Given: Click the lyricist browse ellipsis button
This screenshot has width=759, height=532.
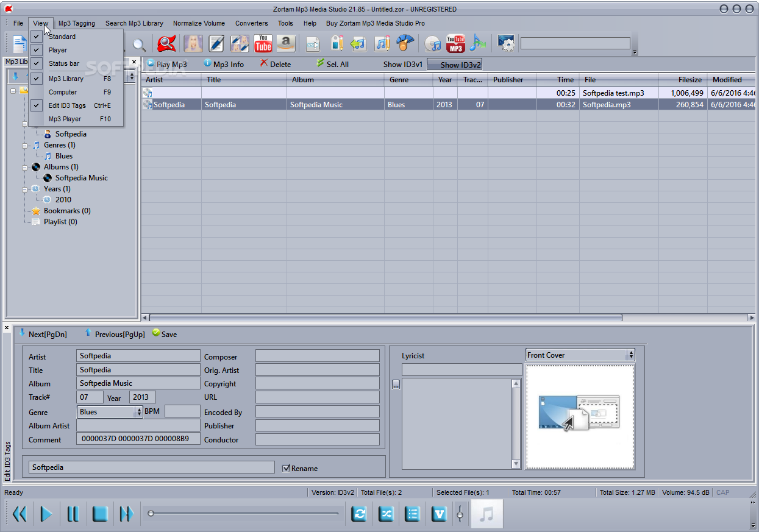Looking at the screenshot, I should coord(396,385).
